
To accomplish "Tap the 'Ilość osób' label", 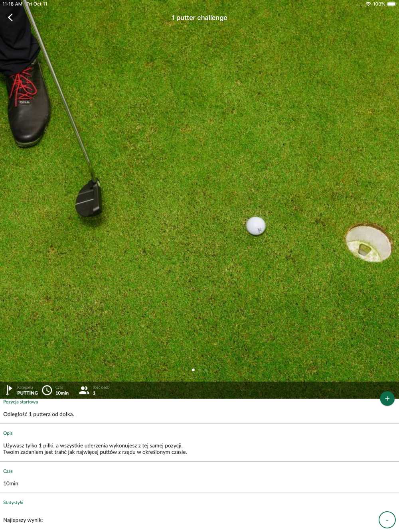I will (x=101, y=387).
